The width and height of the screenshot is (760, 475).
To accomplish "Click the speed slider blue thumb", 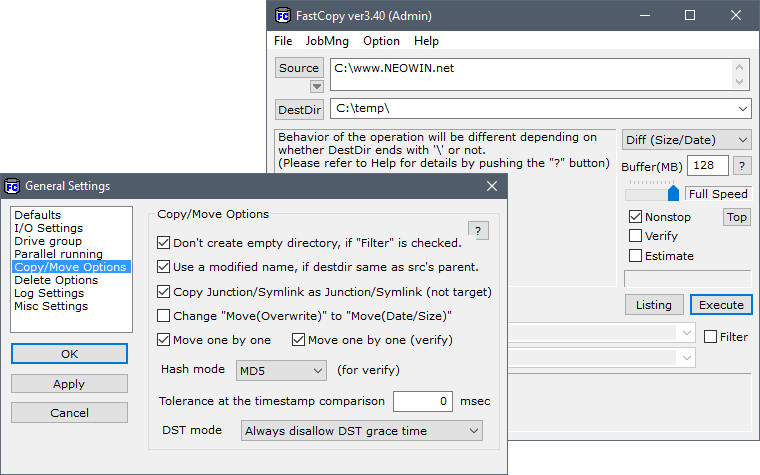I will (x=673, y=192).
